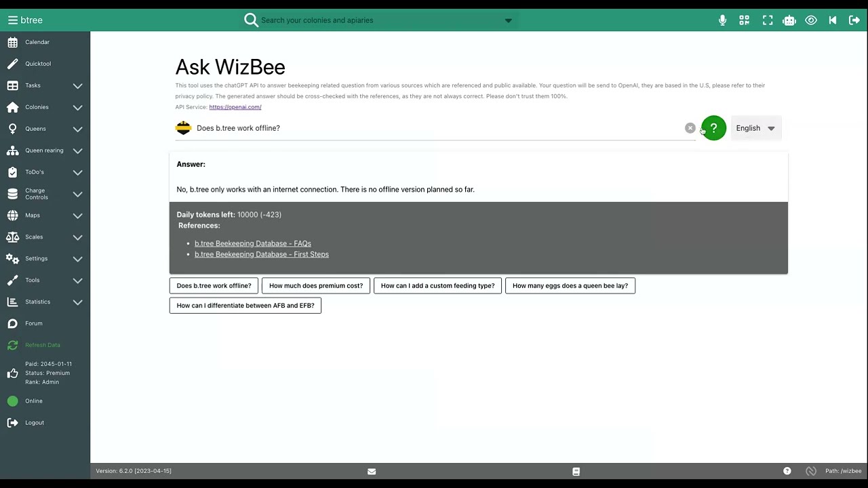The width and height of the screenshot is (868, 488).
Task: Expand the Tasks submenu chevron
Action: tap(78, 86)
